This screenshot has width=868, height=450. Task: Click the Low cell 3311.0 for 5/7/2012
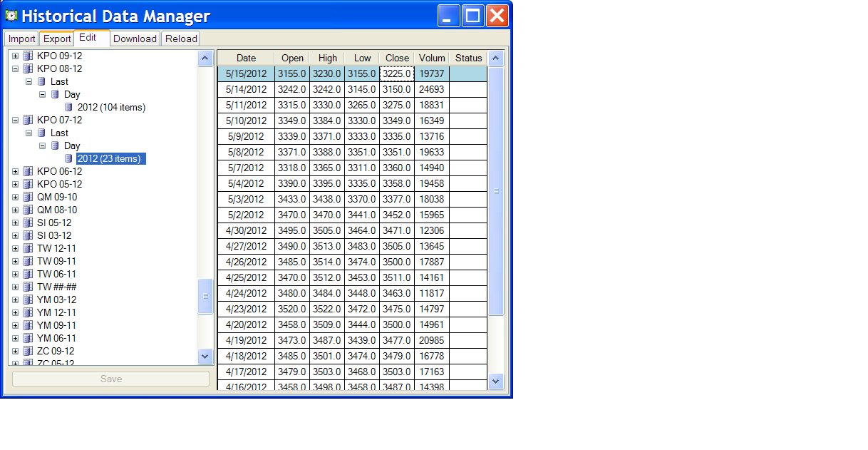pyautogui.click(x=362, y=168)
